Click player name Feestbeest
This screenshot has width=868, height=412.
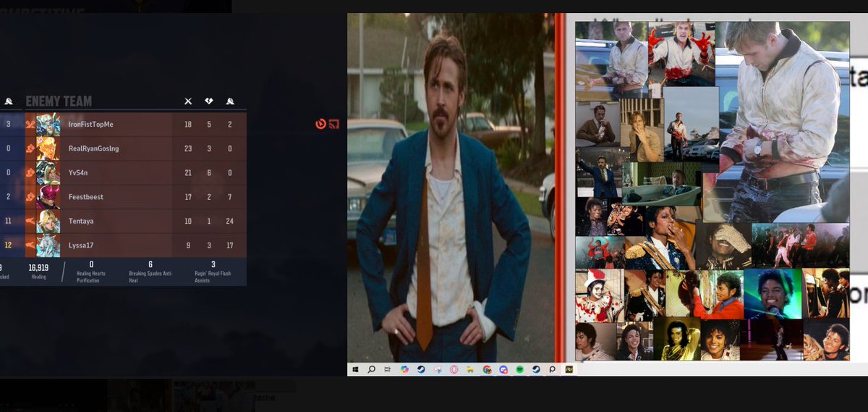click(86, 197)
